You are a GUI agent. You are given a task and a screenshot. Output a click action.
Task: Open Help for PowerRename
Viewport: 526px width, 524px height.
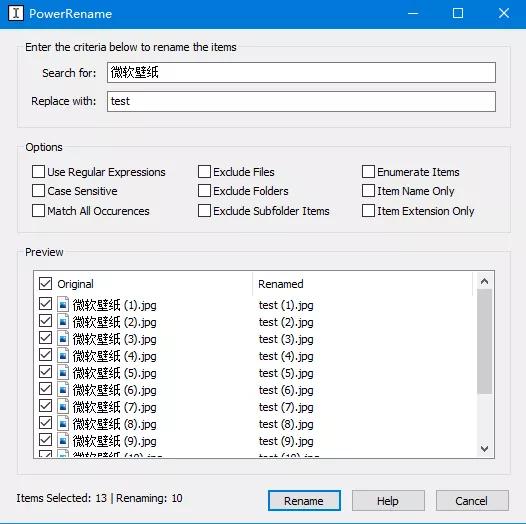click(388, 501)
